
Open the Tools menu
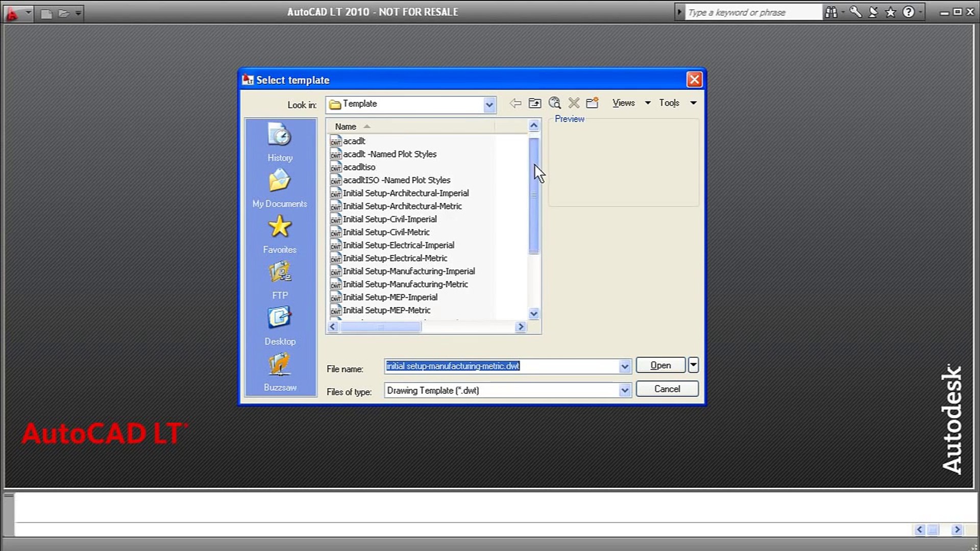(677, 103)
